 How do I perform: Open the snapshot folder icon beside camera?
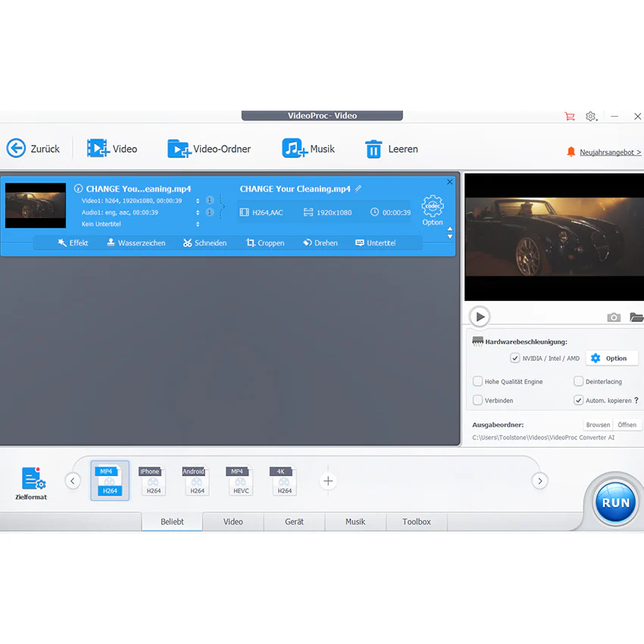click(x=636, y=317)
